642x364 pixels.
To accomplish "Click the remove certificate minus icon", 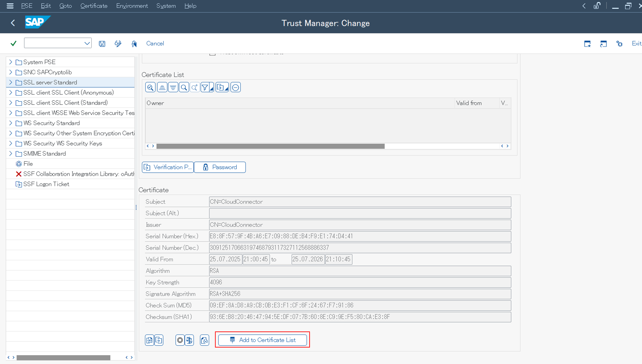I will (235, 87).
